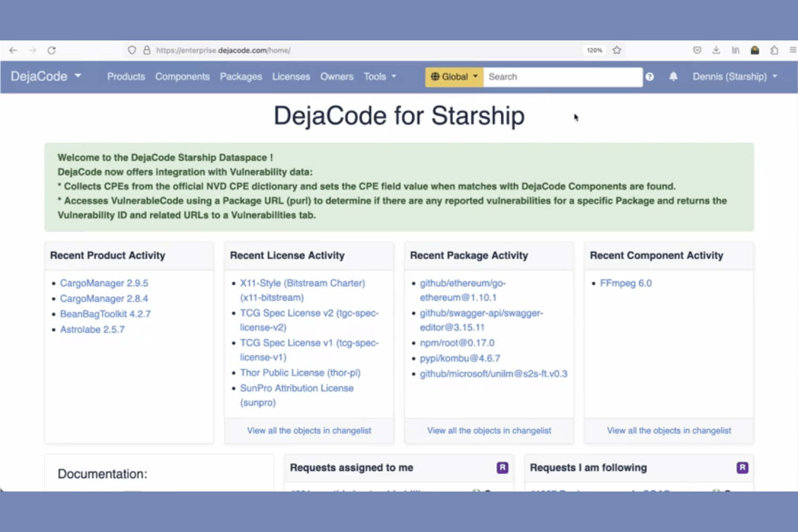
Task: Open Thor Public License link
Action: [300, 372]
